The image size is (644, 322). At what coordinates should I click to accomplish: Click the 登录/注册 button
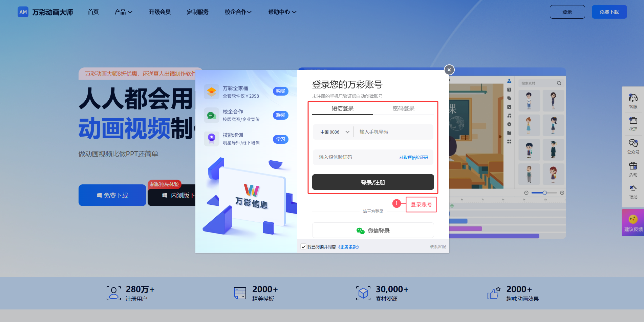tap(373, 182)
